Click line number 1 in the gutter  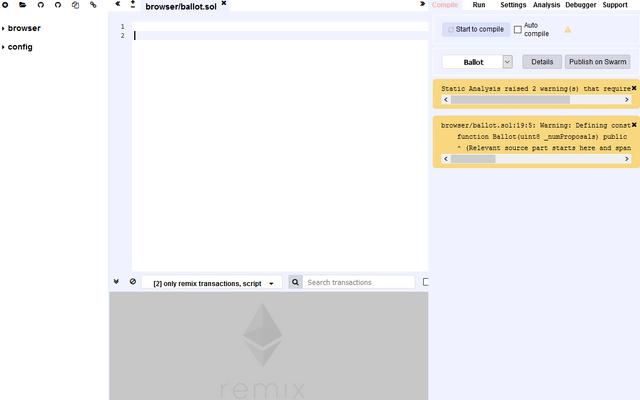coord(122,27)
